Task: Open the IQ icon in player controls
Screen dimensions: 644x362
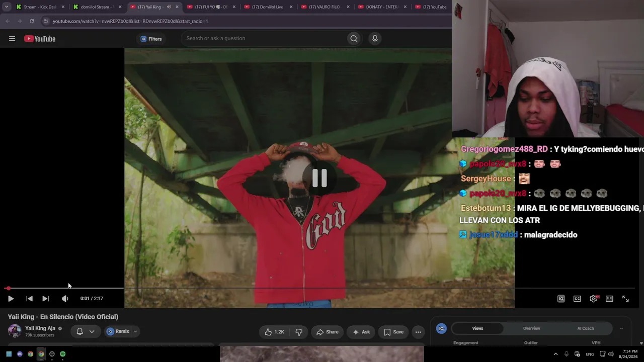Action: pyautogui.click(x=561, y=299)
